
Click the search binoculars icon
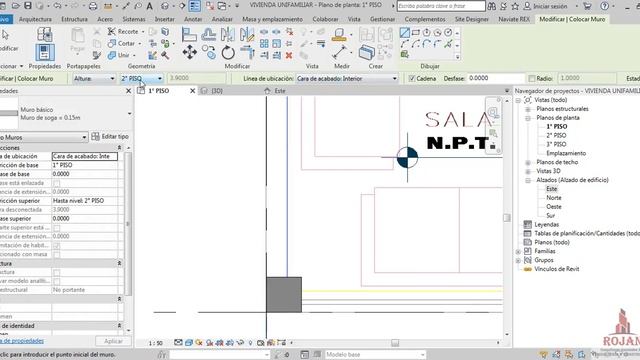point(492,6)
